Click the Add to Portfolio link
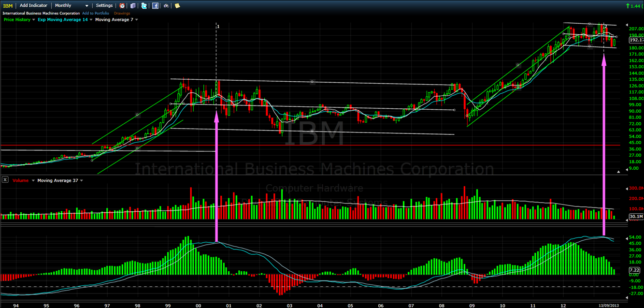Screen dimensions: 644x308 [x=95, y=13]
